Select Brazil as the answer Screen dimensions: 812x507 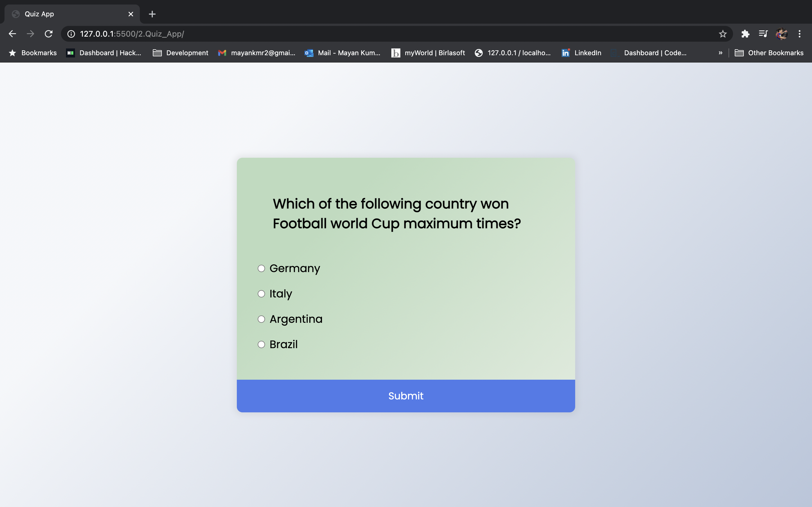(261, 344)
